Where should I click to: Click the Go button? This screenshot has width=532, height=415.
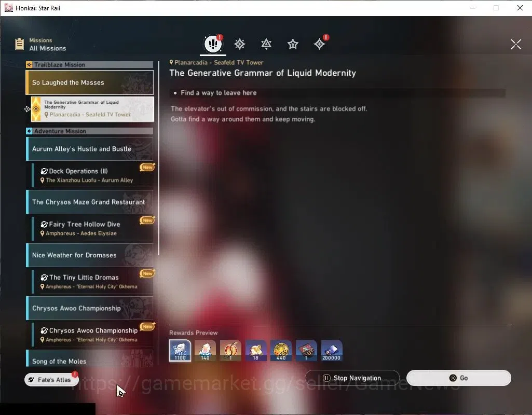click(x=459, y=378)
